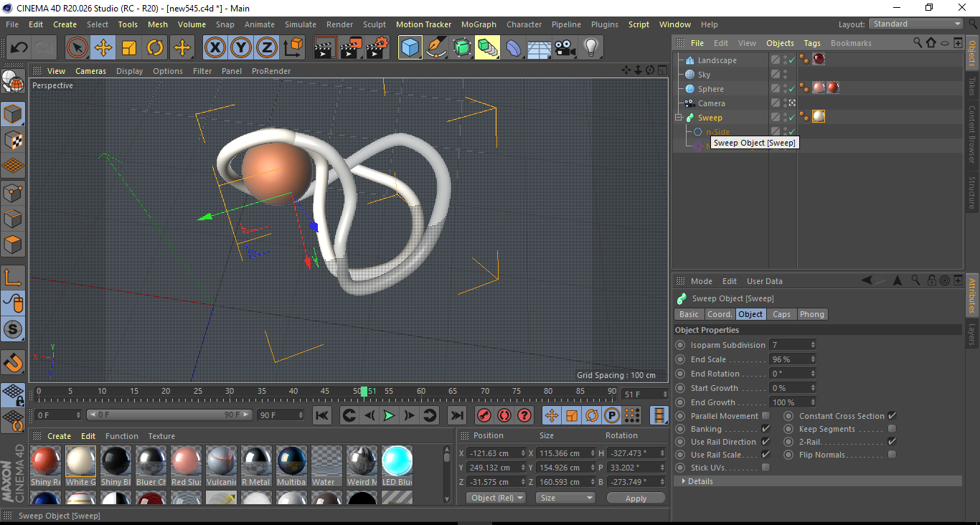Open the Subdivision Surface generator icon
Screen dimensions: 980x525
pyautogui.click(x=462, y=48)
